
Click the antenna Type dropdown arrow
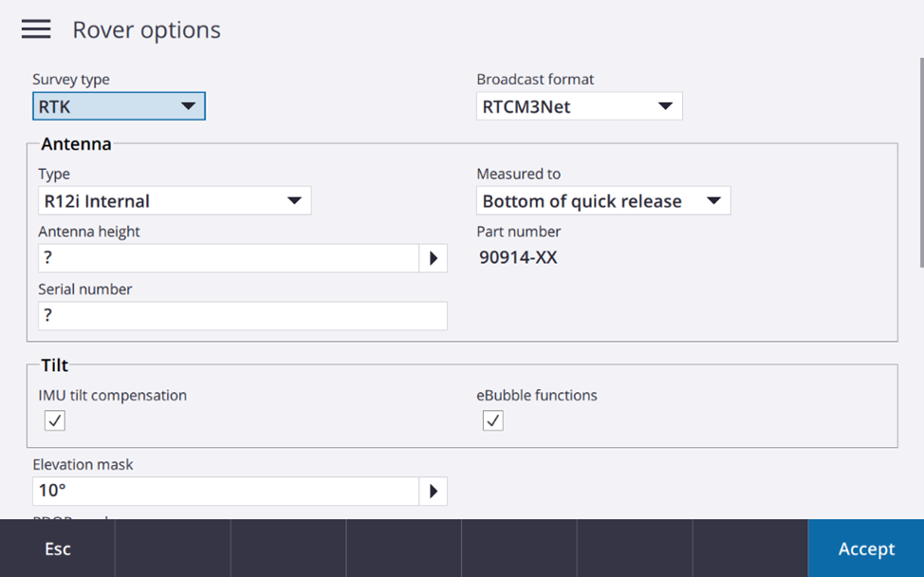point(294,201)
